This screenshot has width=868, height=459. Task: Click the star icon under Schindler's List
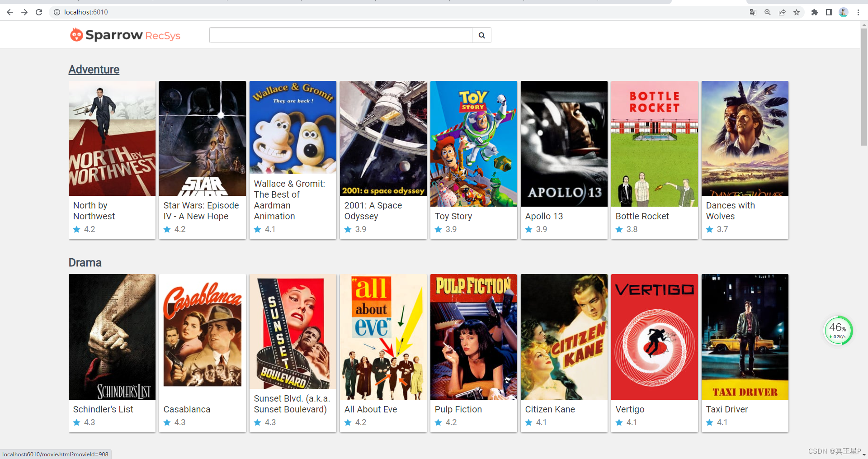77,422
